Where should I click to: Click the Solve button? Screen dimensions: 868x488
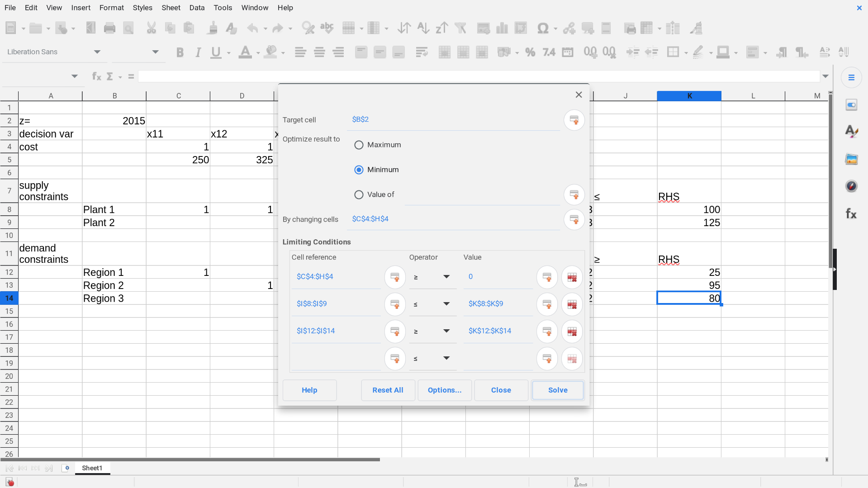558,390
